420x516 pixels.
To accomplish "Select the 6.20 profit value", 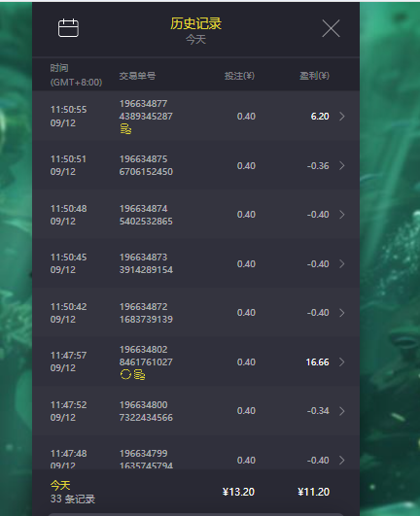I will [x=320, y=117].
